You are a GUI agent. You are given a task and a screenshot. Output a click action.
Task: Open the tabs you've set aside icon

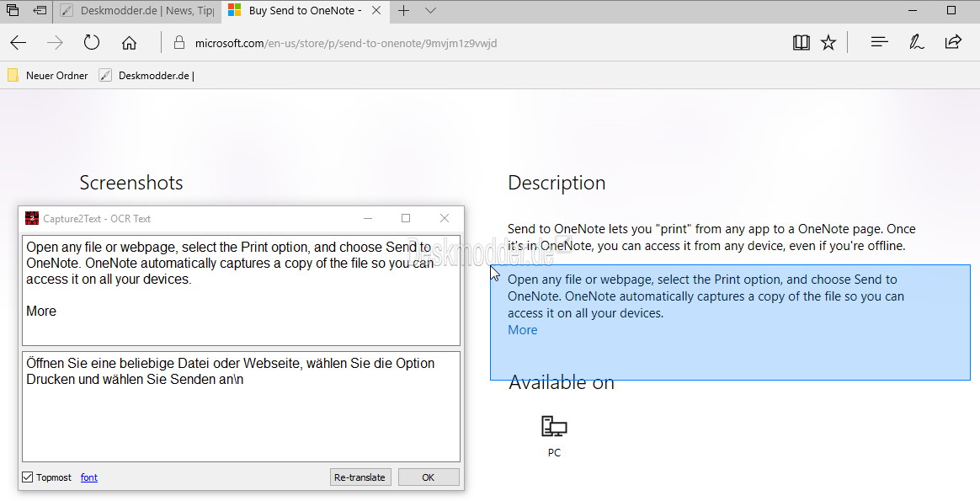tap(13, 11)
